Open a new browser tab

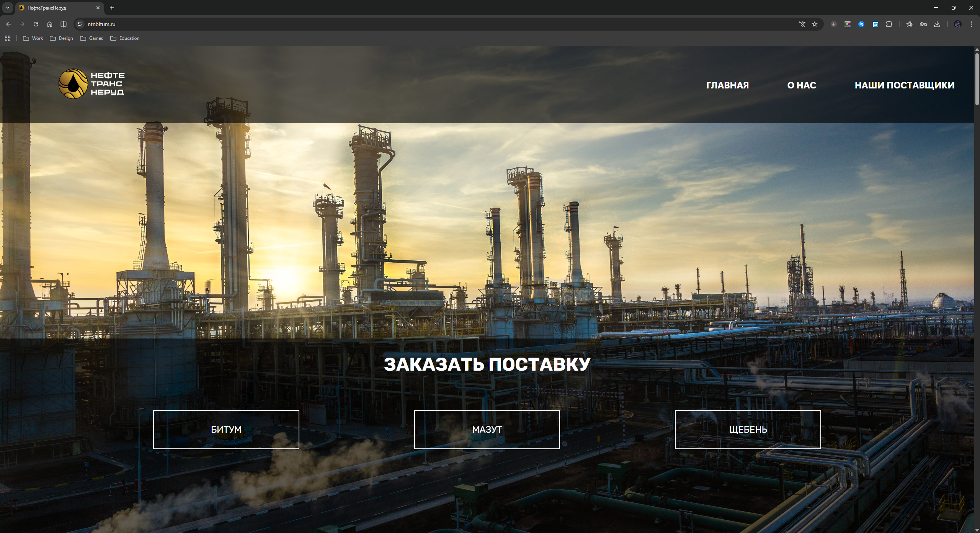(x=112, y=8)
